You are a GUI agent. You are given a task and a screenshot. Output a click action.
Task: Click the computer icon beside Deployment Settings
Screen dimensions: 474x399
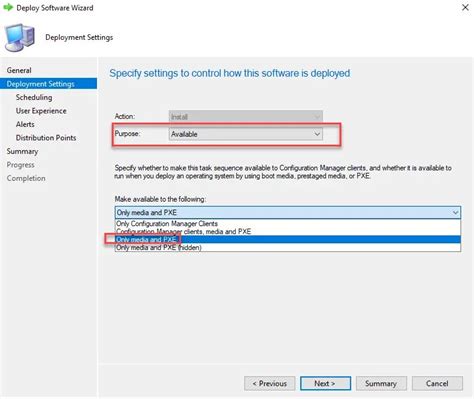[20, 37]
